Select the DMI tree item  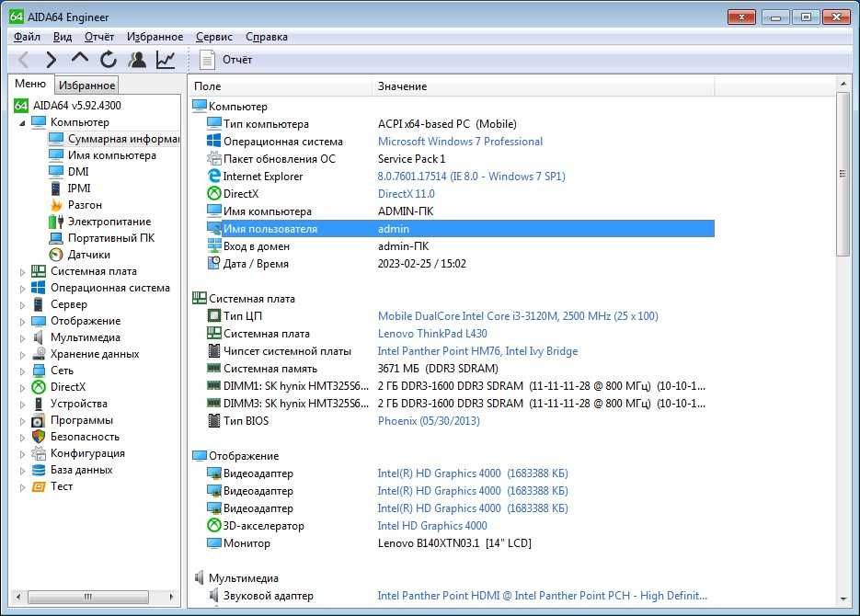[x=78, y=172]
